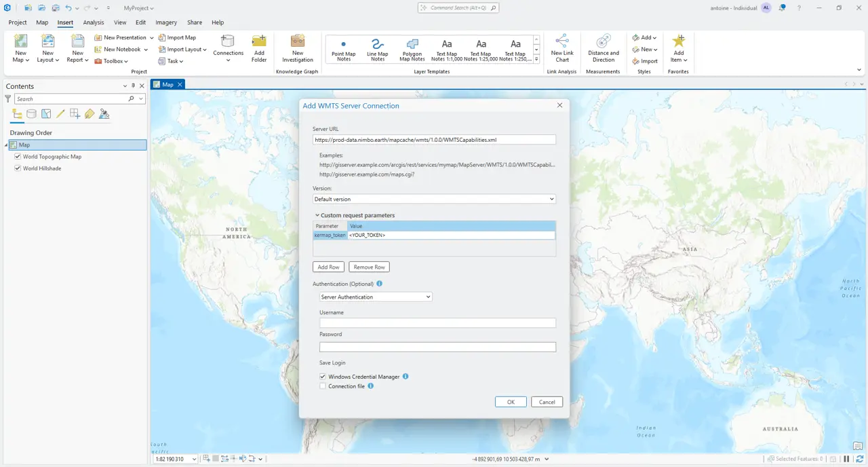Switch to the Analysis ribbon tab
The width and height of the screenshot is (868, 467).
pyautogui.click(x=94, y=22)
